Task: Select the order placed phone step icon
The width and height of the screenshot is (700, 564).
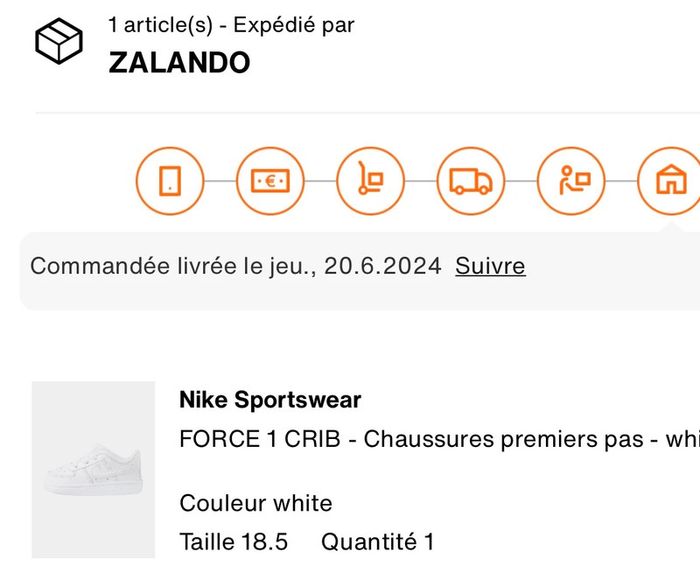Action: pyautogui.click(x=170, y=181)
